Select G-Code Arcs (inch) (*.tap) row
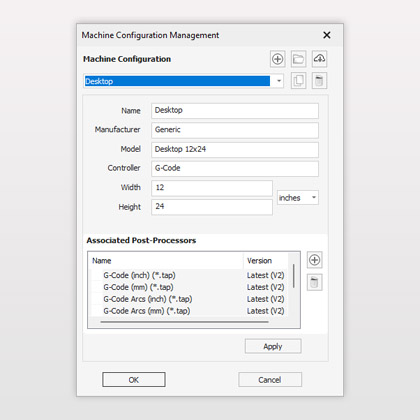The image size is (420, 420). click(189, 299)
